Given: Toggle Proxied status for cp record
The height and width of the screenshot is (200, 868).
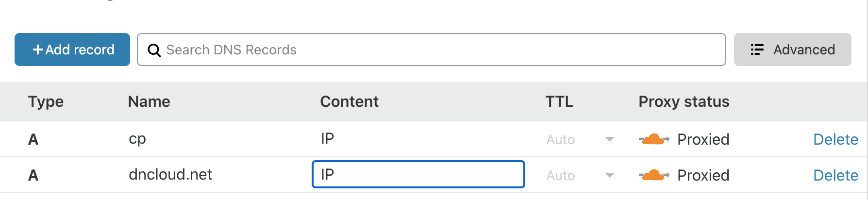Looking at the screenshot, I should coord(703,139).
